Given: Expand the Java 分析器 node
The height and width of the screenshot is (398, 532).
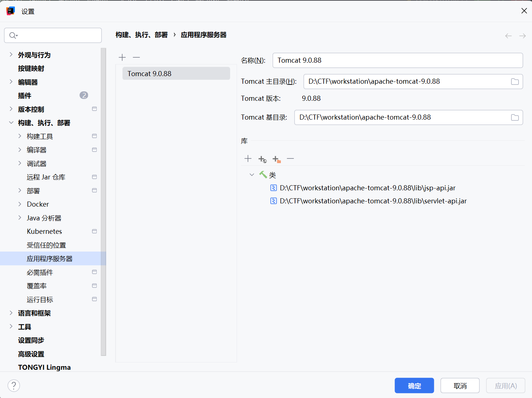Looking at the screenshot, I should [20, 217].
